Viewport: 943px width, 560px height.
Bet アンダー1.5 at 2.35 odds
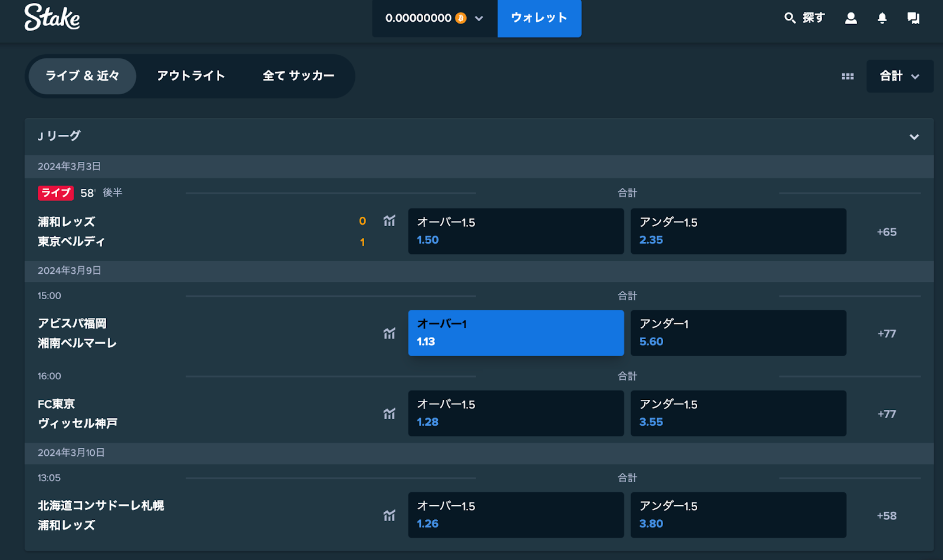[x=738, y=231]
